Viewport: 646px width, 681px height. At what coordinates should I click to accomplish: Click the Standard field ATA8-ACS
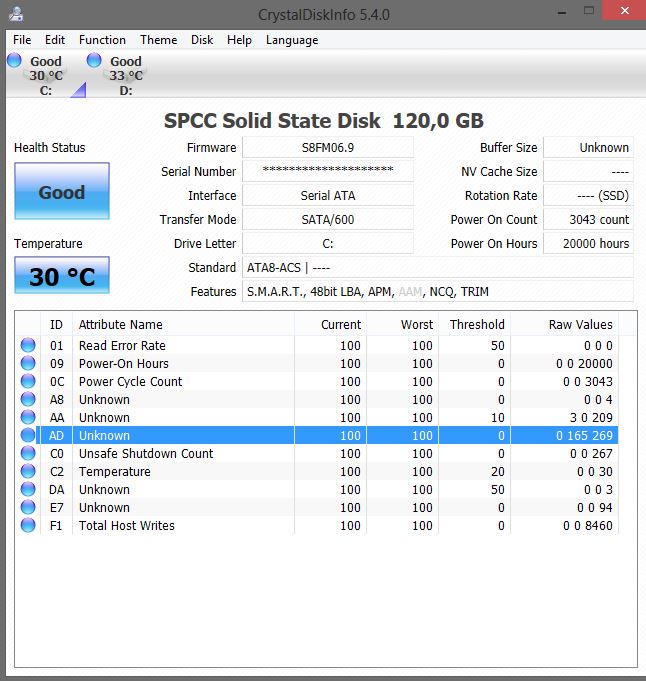point(438,268)
